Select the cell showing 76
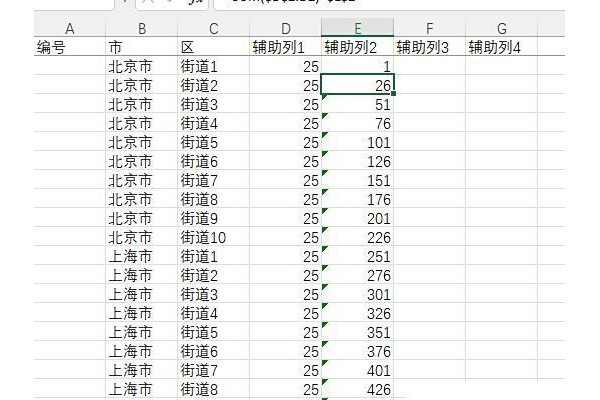600x400 pixels. pyautogui.click(x=357, y=122)
